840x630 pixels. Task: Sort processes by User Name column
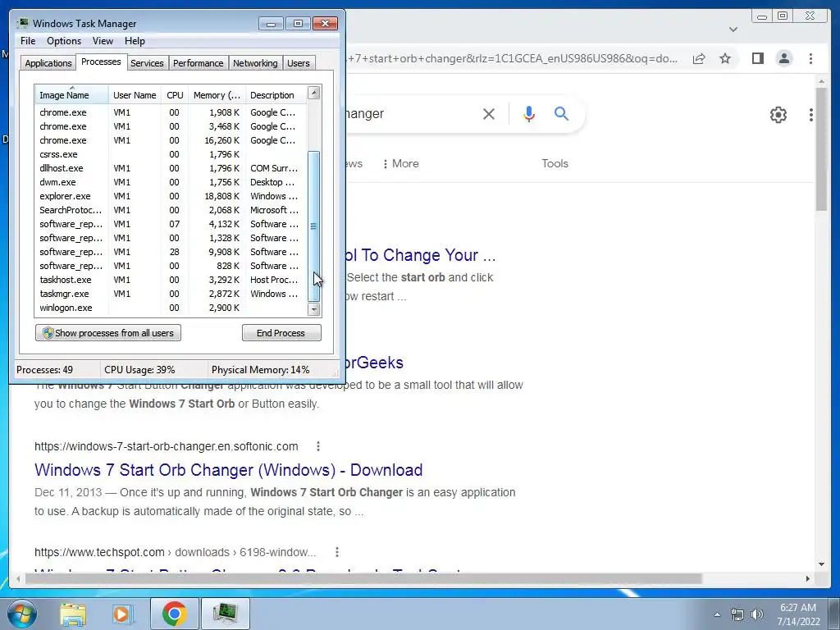tap(135, 95)
